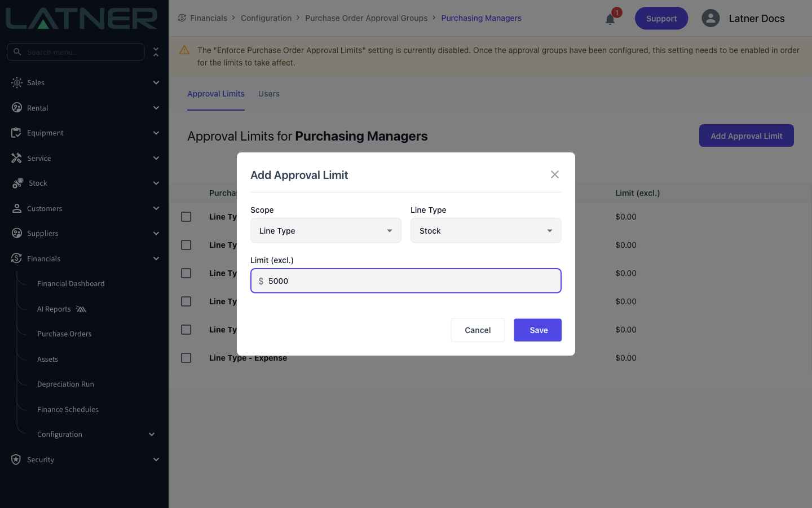The height and width of the screenshot is (508, 812).
Task: Switch to the Users tab
Action: click(x=269, y=94)
